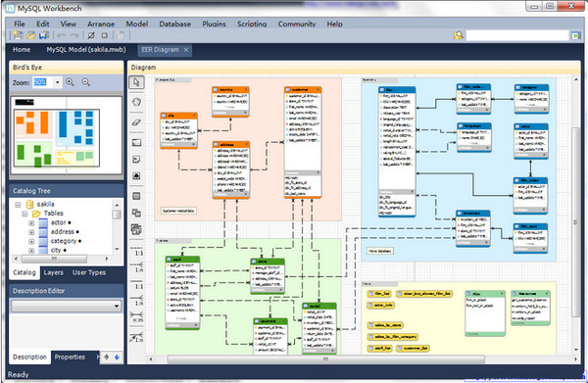
Task: Toggle grid display crossed-circle icon
Action: 91,35
